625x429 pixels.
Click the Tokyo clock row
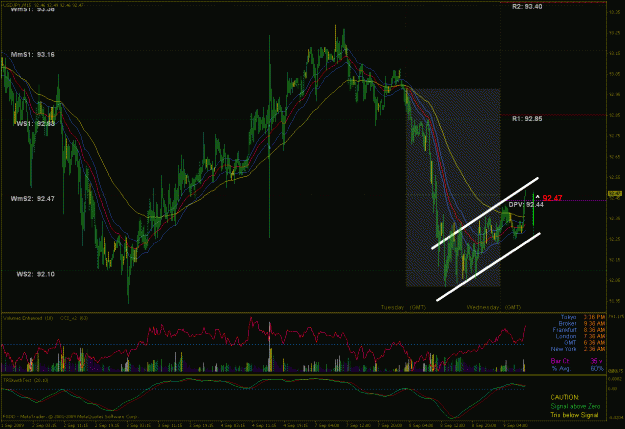click(x=582, y=317)
